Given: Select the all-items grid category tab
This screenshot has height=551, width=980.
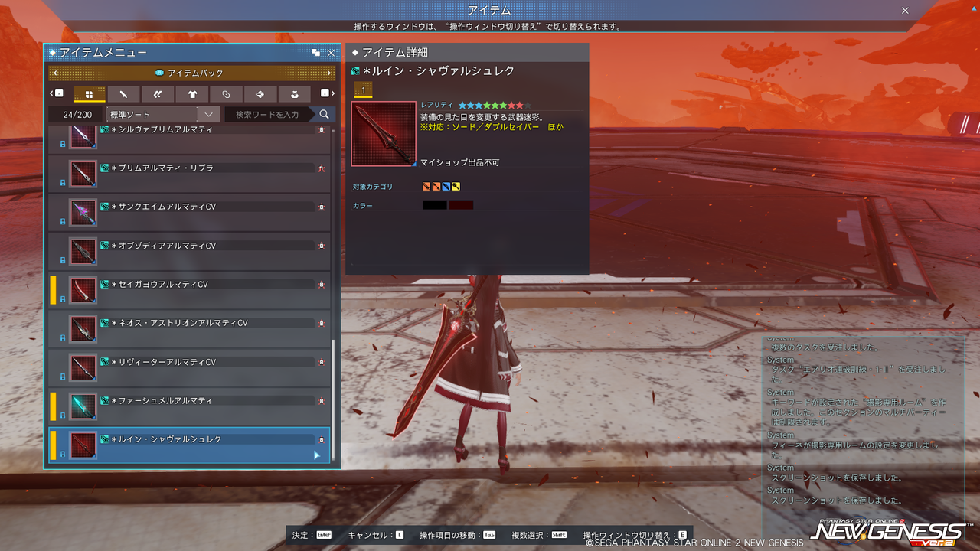Looking at the screenshot, I should pyautogui.click(x=89, y=94).
